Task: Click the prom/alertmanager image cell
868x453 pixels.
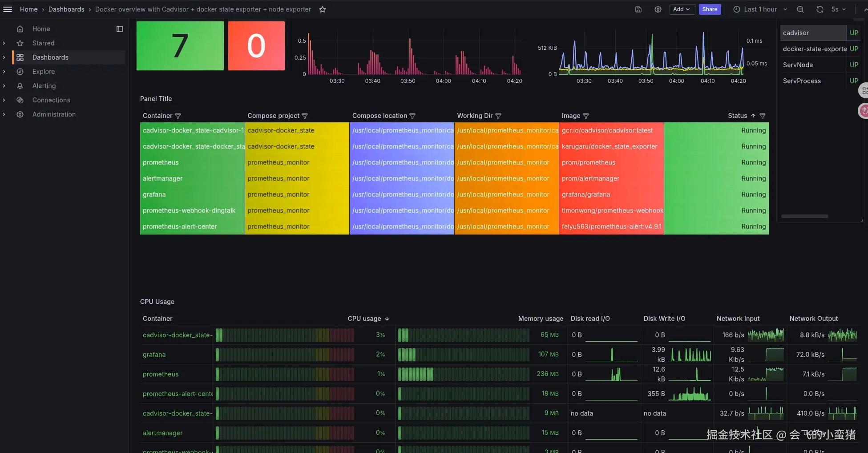Action: click(611, 178)
